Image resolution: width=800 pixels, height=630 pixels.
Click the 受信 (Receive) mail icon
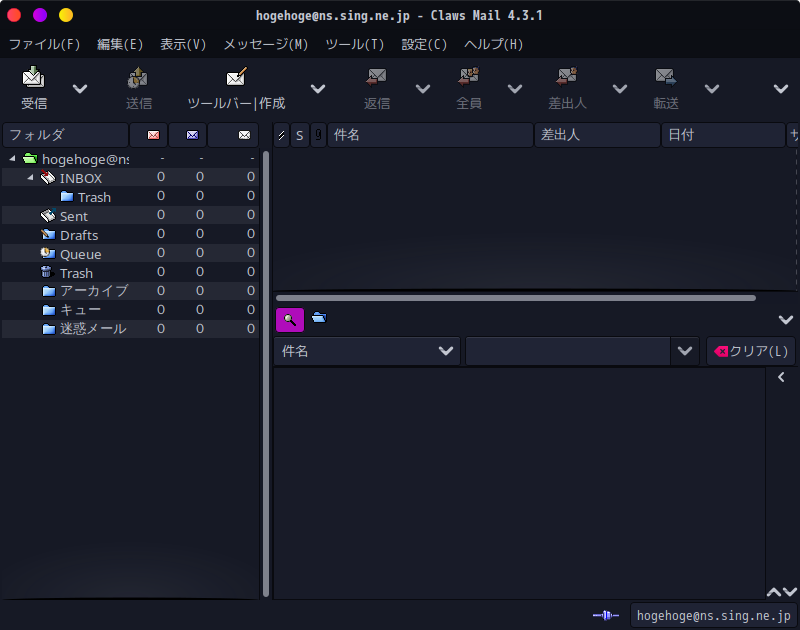[34, 77]
